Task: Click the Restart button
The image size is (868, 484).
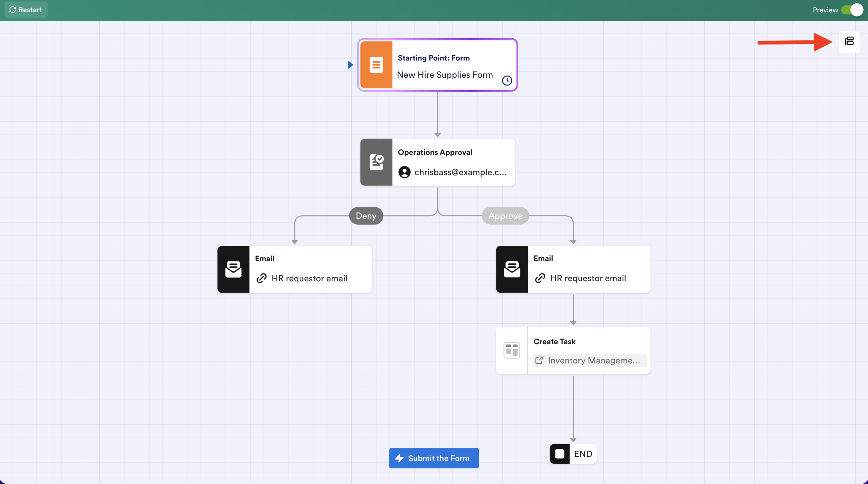Action: coord(26,10)
